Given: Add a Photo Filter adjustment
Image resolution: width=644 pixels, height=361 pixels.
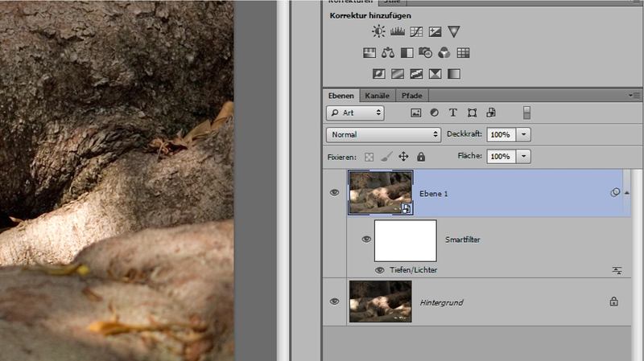Looking at the screenshot, I should pyautogui.click(x=425, y=53).
